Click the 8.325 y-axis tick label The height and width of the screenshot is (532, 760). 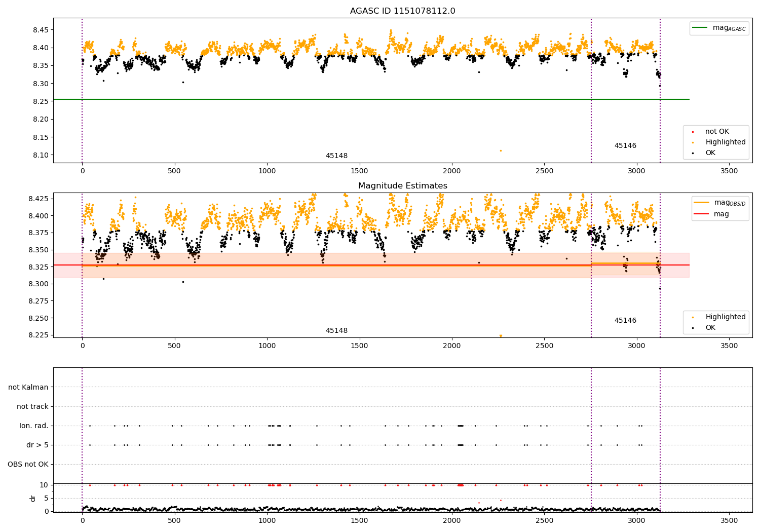click(38, 267)
